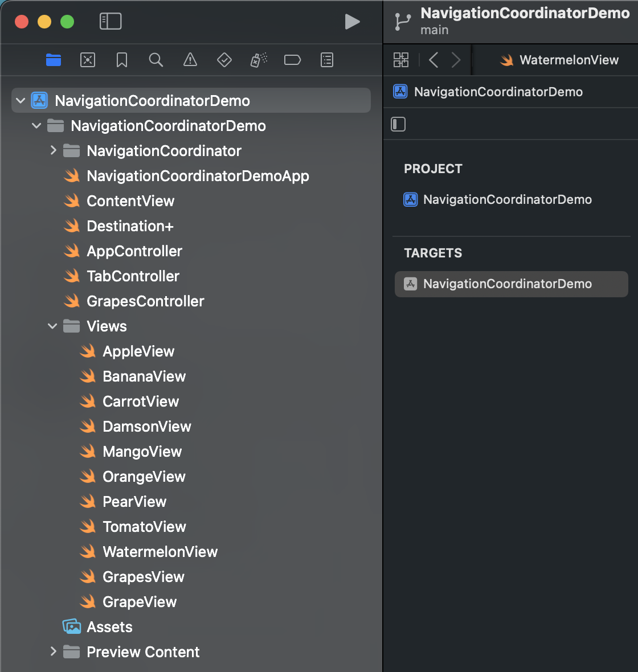638x672 pixels.
Task: Show the Bookmark navigator
Action: click(x=122, y=60)
